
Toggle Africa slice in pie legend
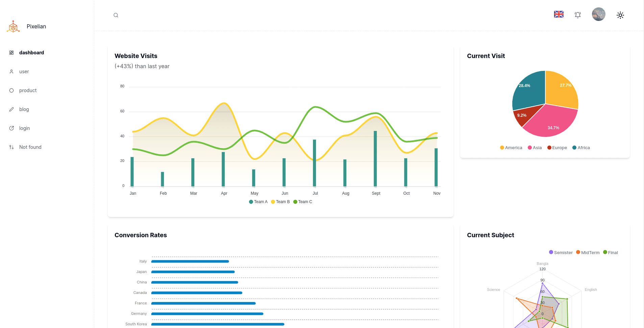(x=581, y=148)
